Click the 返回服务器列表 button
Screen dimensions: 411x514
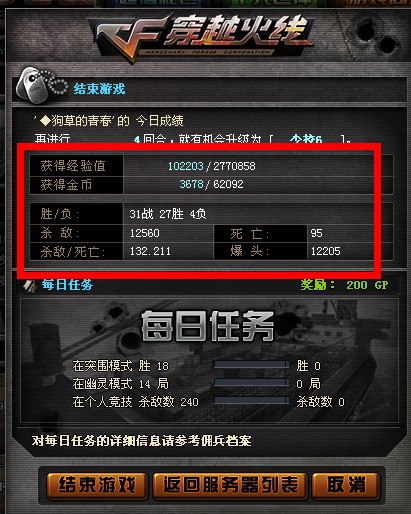coord(230,486)
